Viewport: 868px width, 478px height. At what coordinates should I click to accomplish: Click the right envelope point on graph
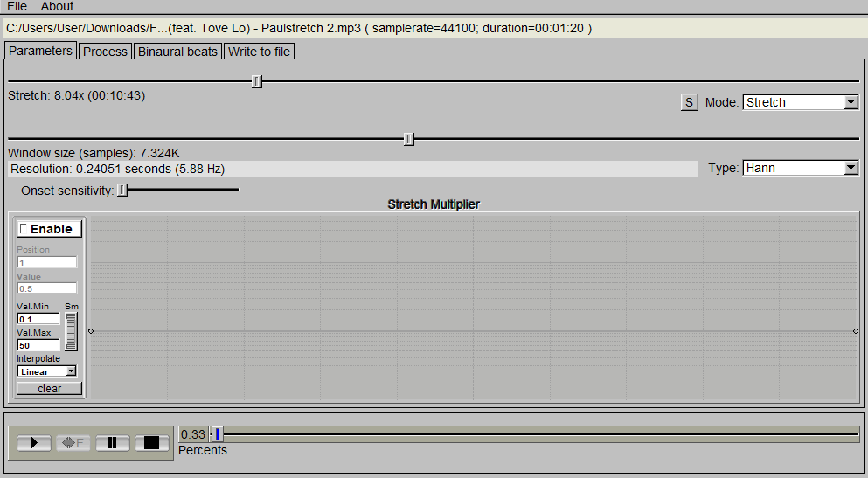coord(855,331)
